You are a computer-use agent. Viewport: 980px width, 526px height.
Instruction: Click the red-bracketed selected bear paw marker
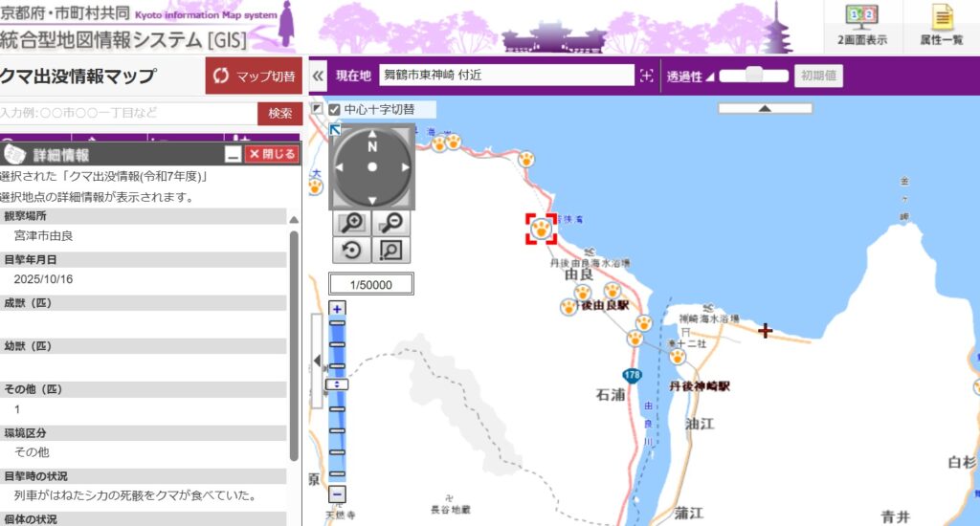[542, 229]
